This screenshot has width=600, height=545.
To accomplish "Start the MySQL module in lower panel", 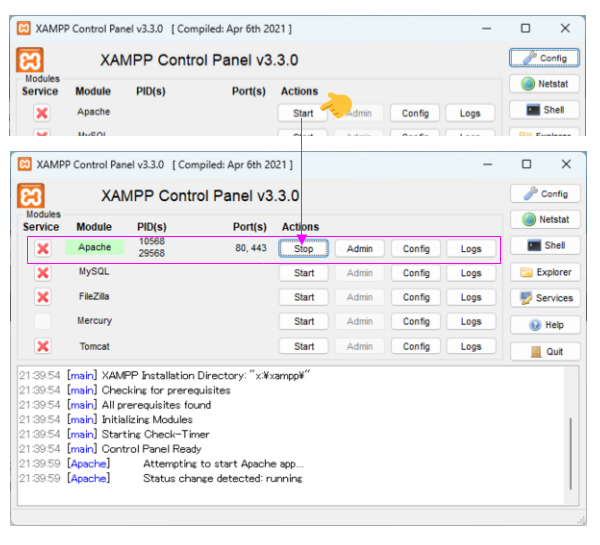I will [304, 273].
